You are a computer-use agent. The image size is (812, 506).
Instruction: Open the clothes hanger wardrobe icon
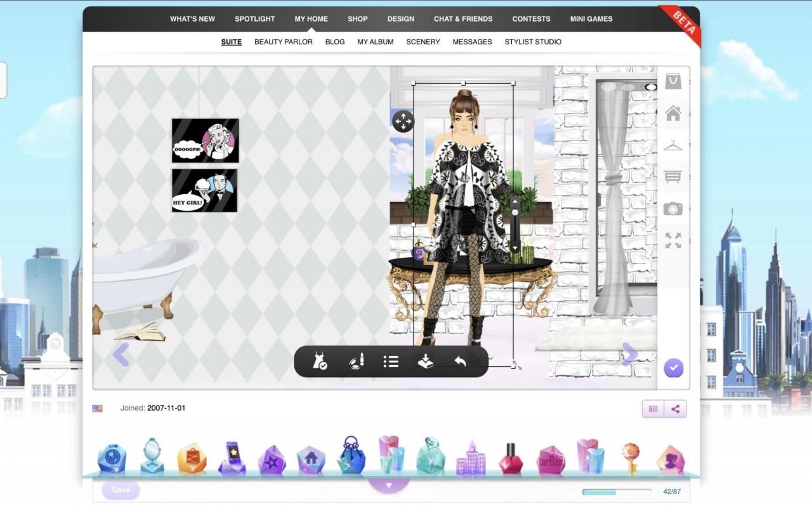(x=673, y=145)
